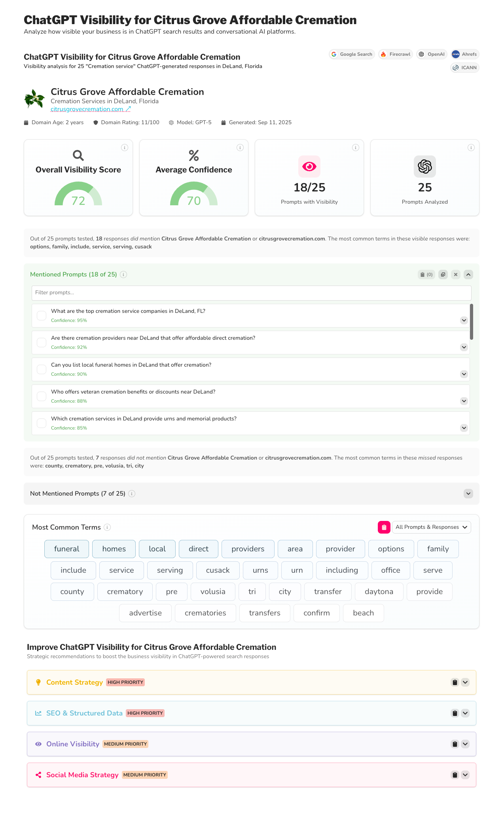The image size is (504, 833).
Task: Check the 'top cremation service companies' prompt
Action: pyautogui.click(x=42, y=316)
